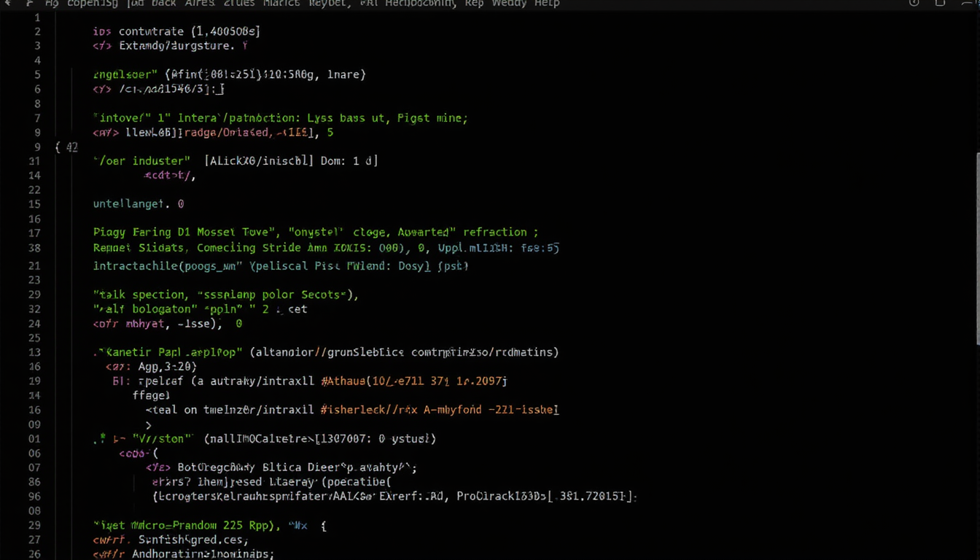Click "BotCregcBady Bltica Dieer" line

281,468
